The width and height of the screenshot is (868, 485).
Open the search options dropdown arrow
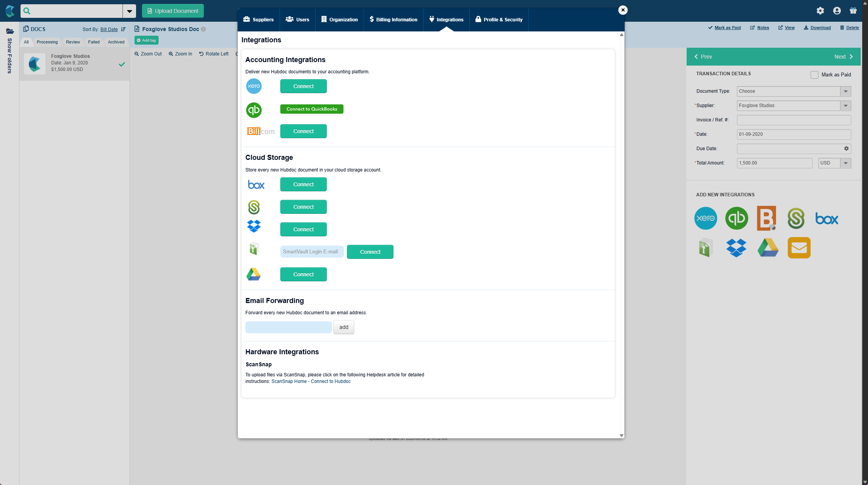pyautogui.click(x=129, y=11)
